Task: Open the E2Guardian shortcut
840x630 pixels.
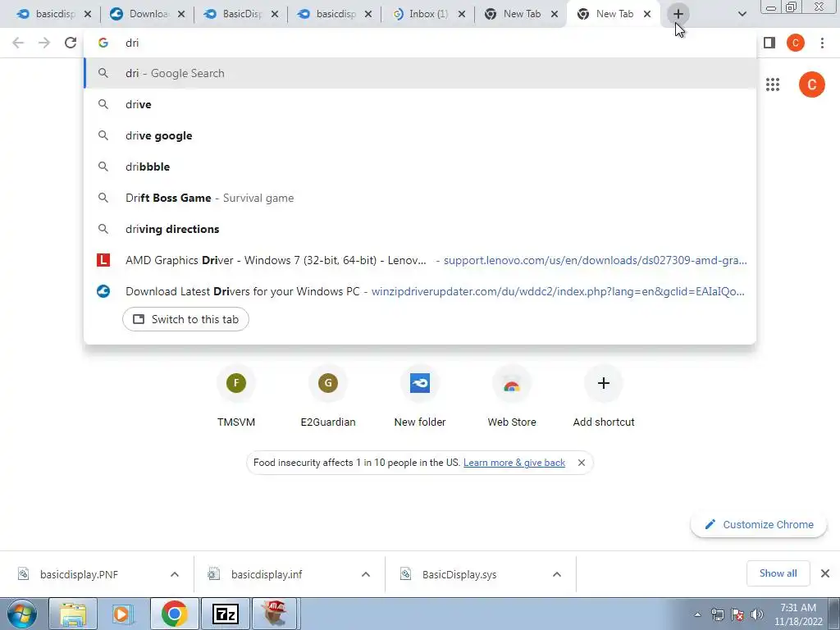Action: [x=328, y=396]
